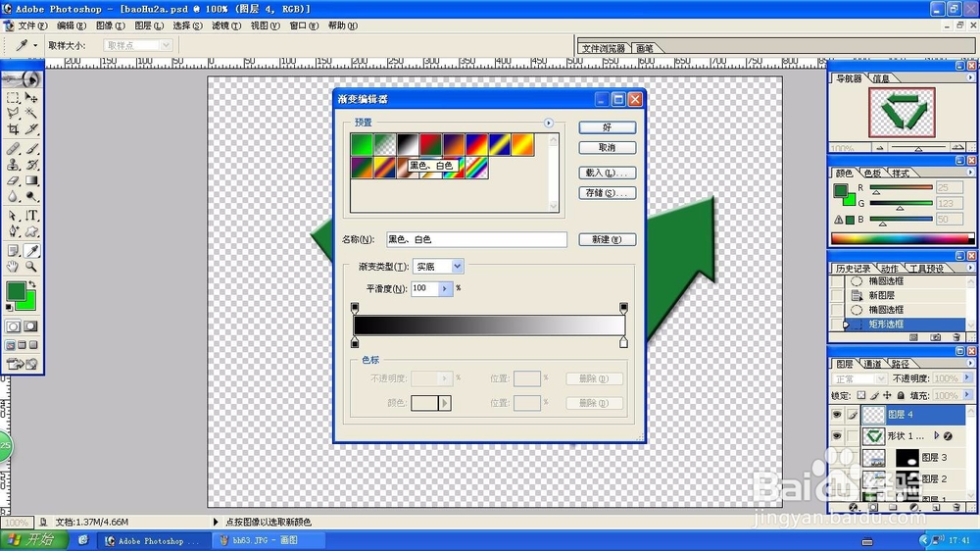
Task: Open the 平滑度 slider arrow
Action: click(x=445, y=288)
